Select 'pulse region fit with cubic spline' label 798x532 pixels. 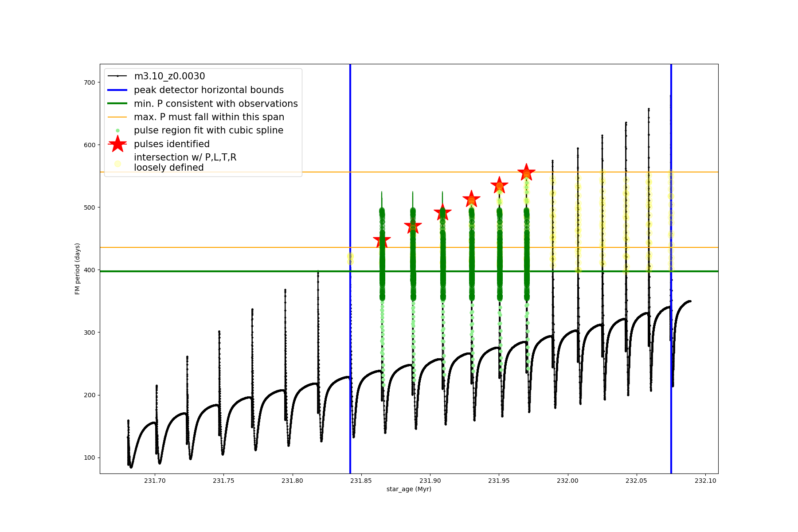click(208, 130)
